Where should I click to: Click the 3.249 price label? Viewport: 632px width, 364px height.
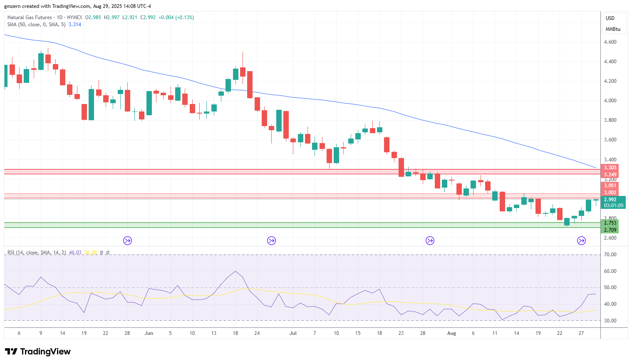(610, 175)
